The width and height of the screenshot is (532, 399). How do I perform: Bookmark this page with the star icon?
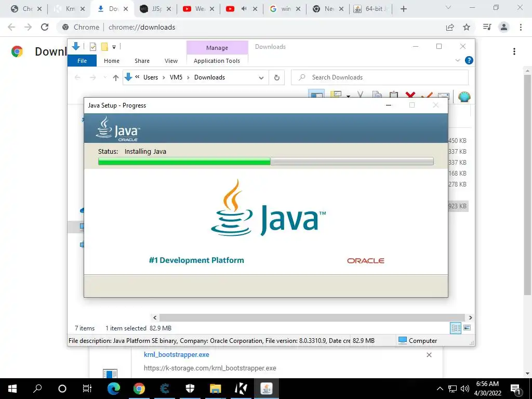point(467,27)
